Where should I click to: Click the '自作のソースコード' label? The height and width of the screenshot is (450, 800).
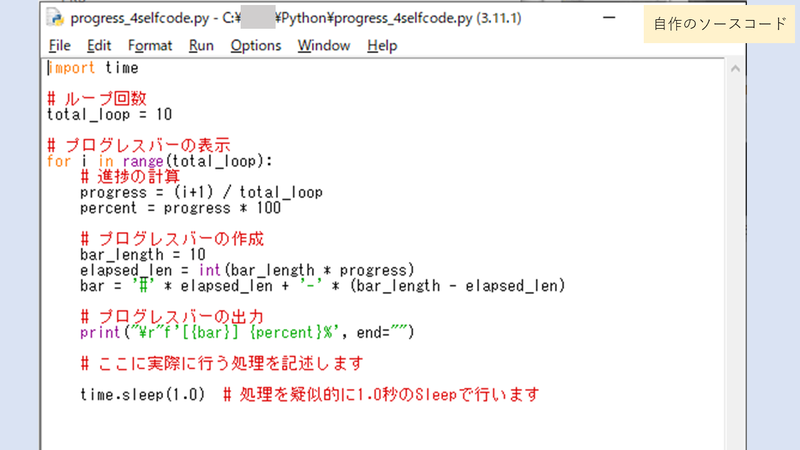[720, 24]
